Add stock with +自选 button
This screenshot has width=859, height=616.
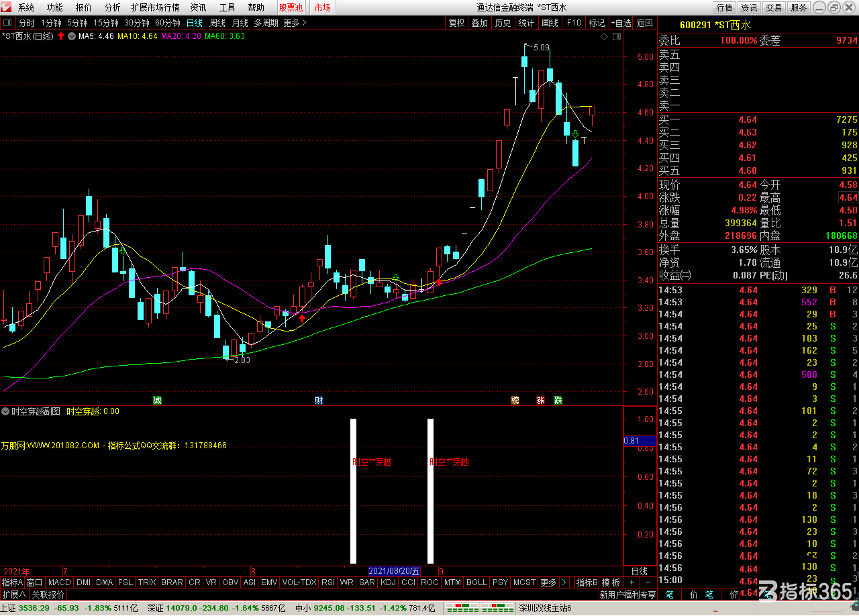pos(621,23)
